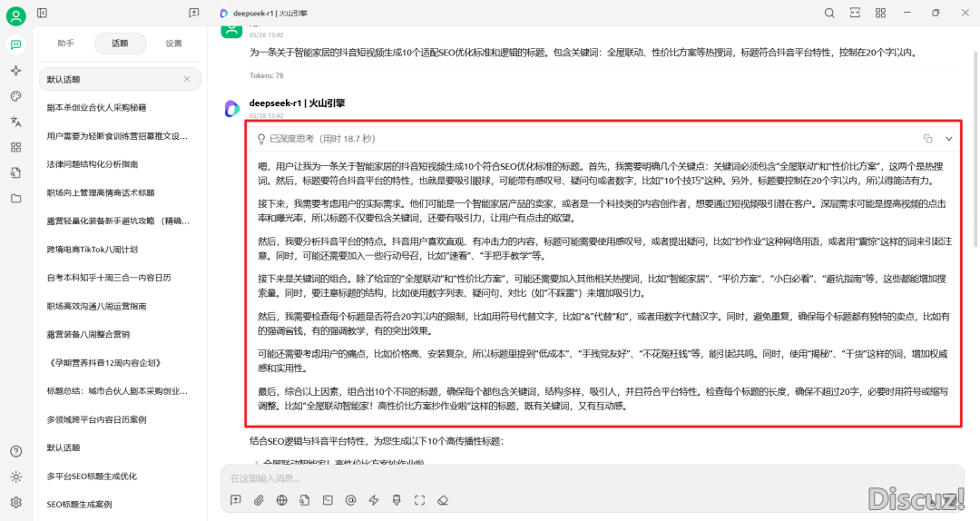The image size is (980, 521).
Task: Switch to the 设置 tab
Action: point(173,44)
